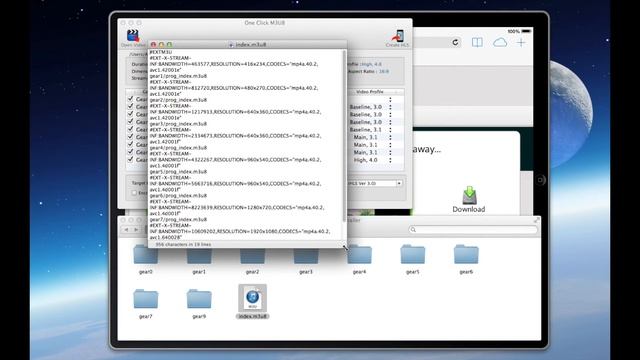Reload the page in the Safari toolbar
The image size is (640, 360).
[456, 42]
